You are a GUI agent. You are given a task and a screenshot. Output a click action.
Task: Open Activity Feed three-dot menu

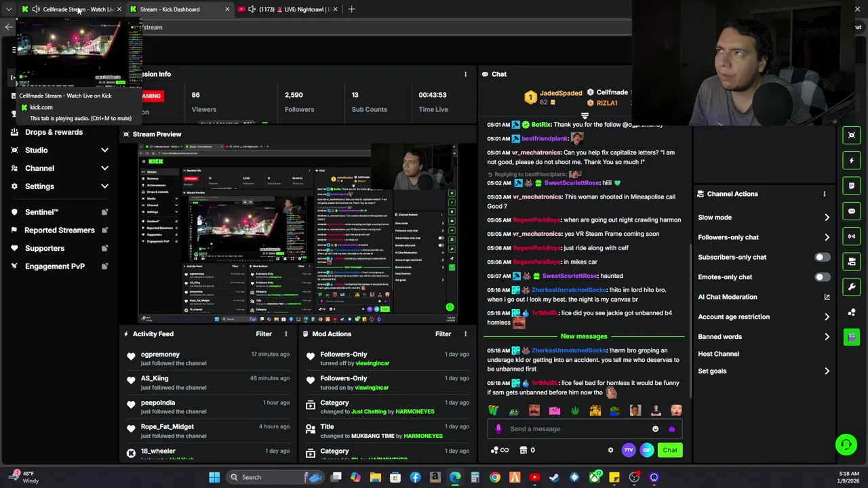pos(285,333)
